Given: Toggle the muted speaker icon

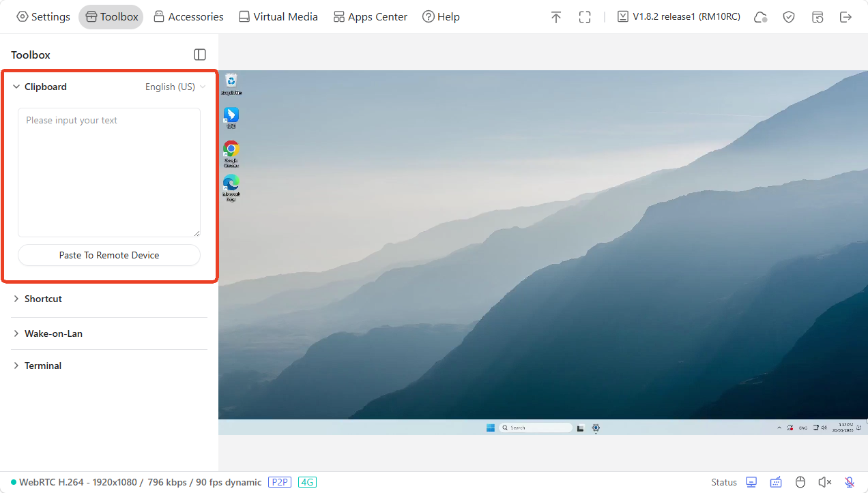Looking at the screenshot, I should tap(825, 482).
